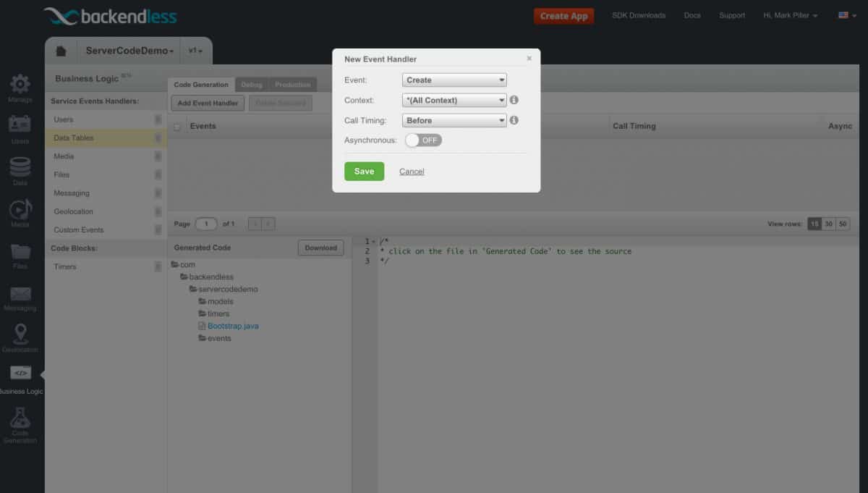This screenshot has height=493, width=868.
Task: Click the com folder icon
Action: click(x=174, y=265)
